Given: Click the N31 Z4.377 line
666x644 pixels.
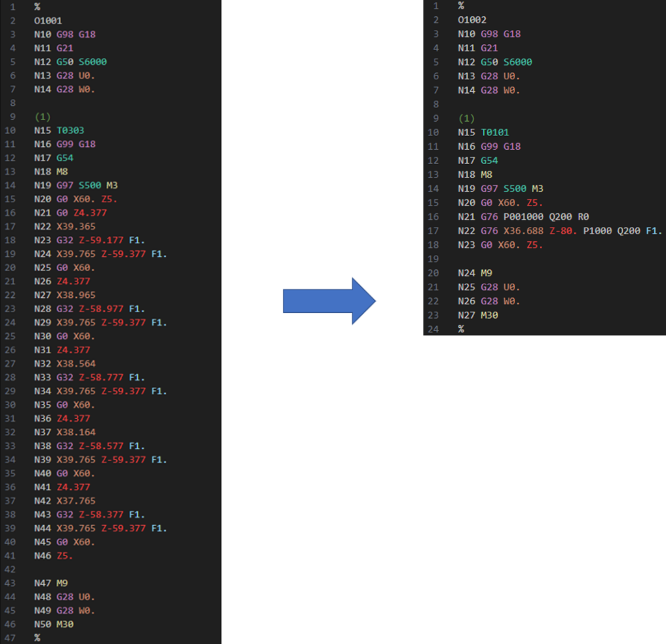Looking at the screenshot, I should pos(62,350).
